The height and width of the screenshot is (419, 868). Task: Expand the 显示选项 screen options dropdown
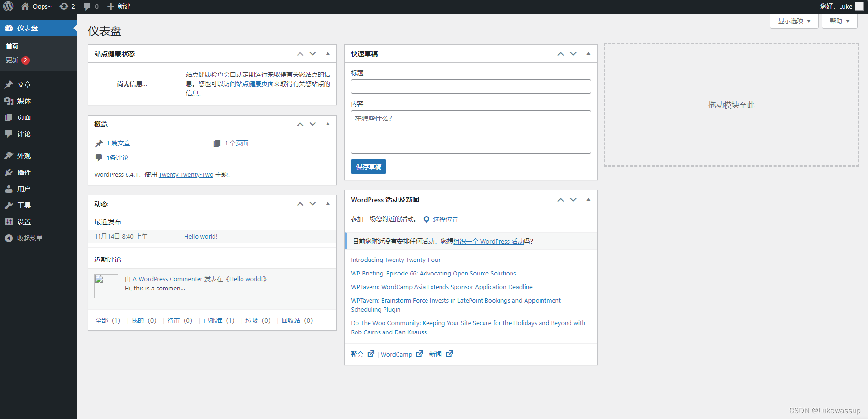pos(794,21)
